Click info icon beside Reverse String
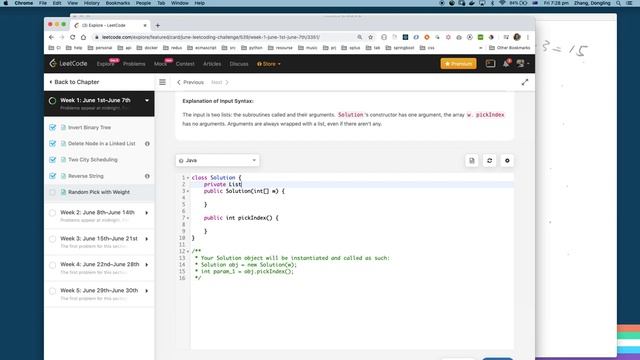Screen dimensions: 640x360 click(x=147, y=176)
